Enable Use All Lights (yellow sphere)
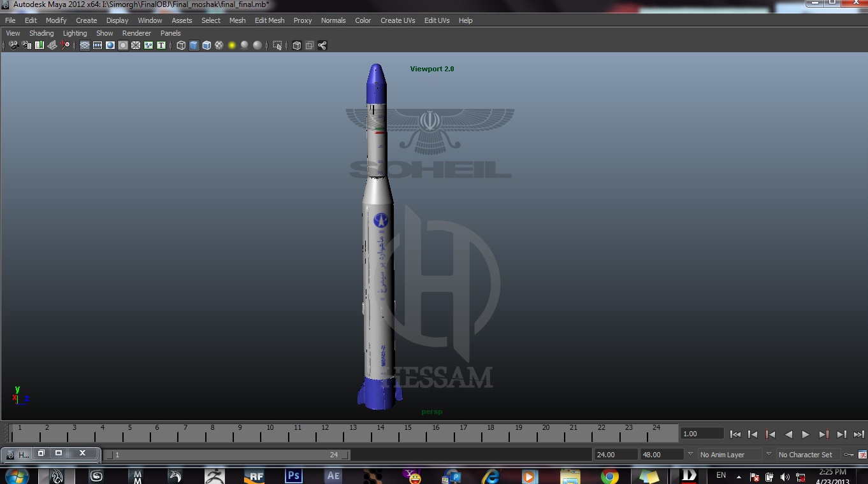This screenshot has height=484, width=868. [x=232, y=45]
